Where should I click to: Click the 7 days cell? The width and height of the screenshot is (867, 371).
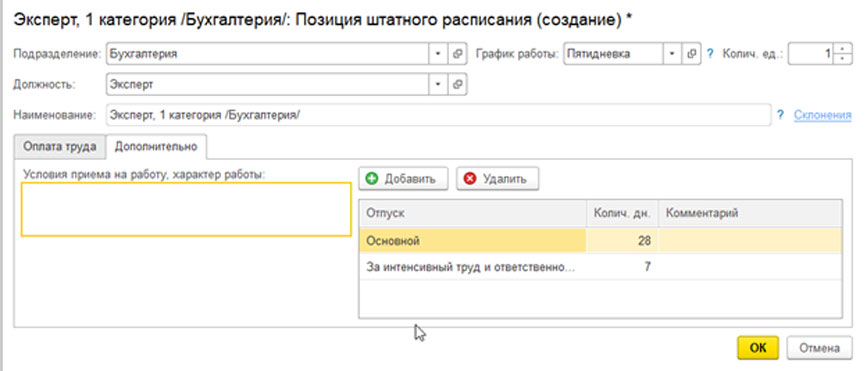click(x=622, y=267)
